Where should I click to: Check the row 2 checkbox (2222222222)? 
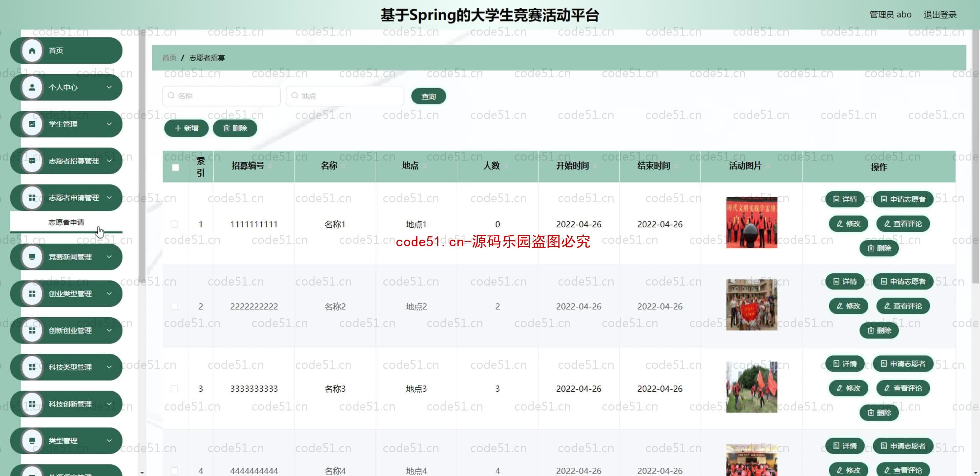[174, 306]
